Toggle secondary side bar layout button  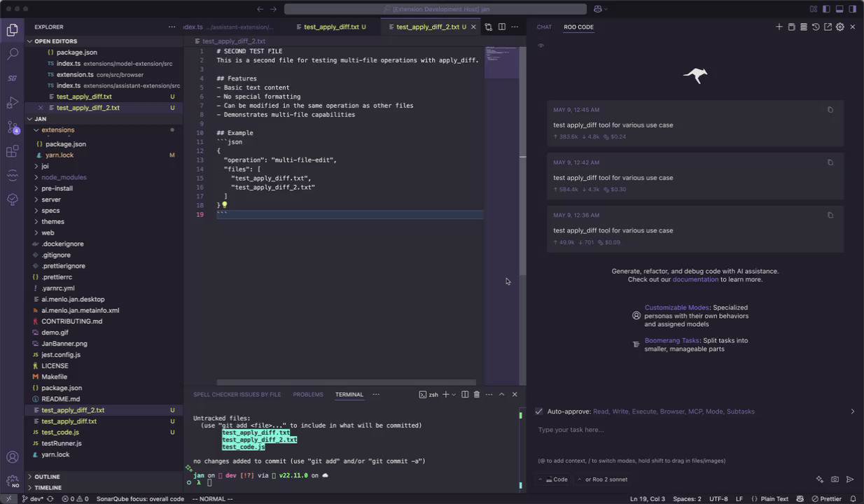[x=853, y=9]
